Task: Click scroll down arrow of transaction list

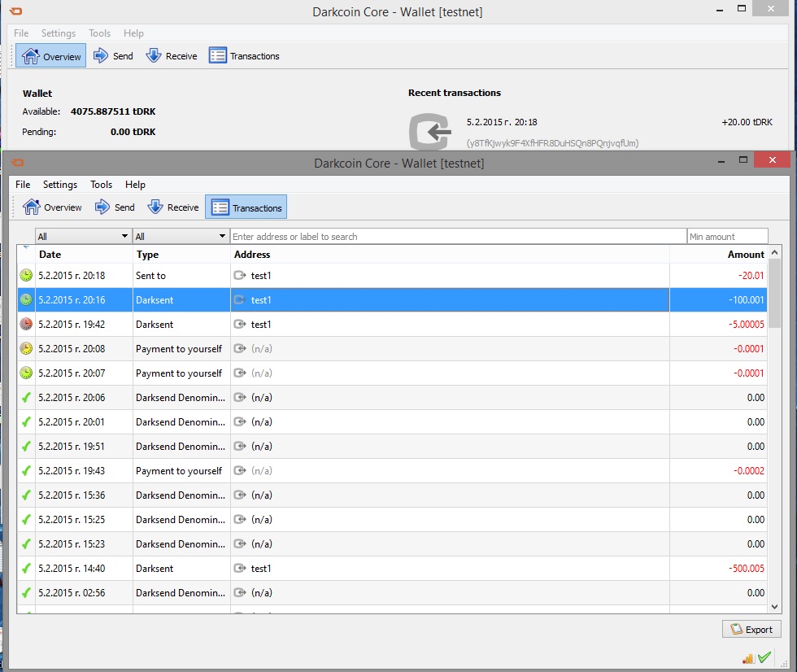Action: [x=774, y=606]
